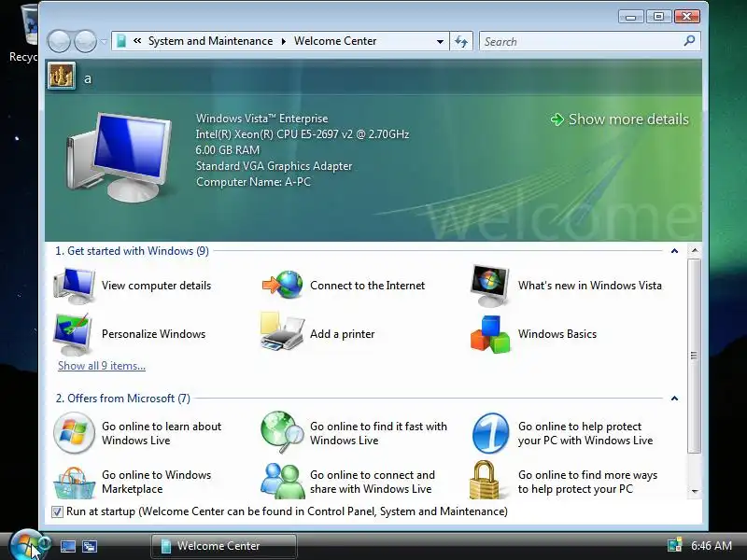Click the Windows Live learn about icon
This screenshot has height=560, width=747.
coord(74,433)
